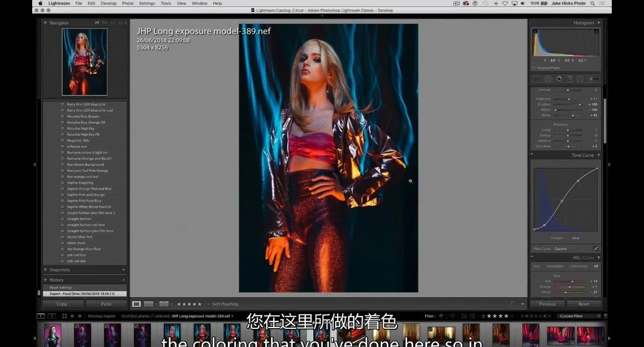Select the Spot Removal tool
The image size is (644, 347).
pos(548,79)
